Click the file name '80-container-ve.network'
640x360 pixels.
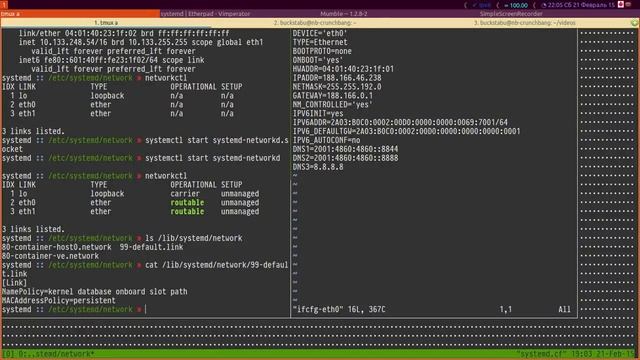point(50,256)
